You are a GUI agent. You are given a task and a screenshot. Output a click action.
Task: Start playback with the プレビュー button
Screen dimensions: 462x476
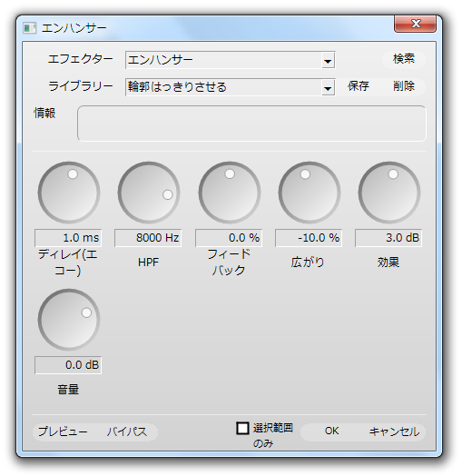click(63, 431)
